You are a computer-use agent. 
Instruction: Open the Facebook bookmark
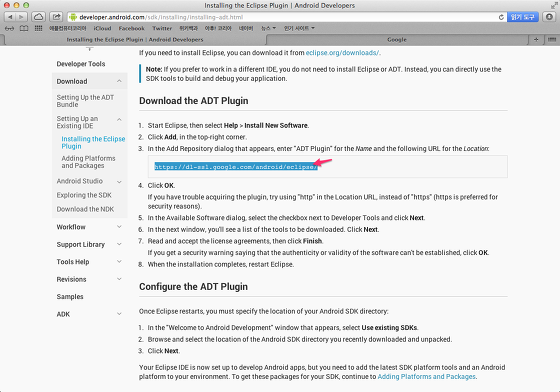point(131,28)
